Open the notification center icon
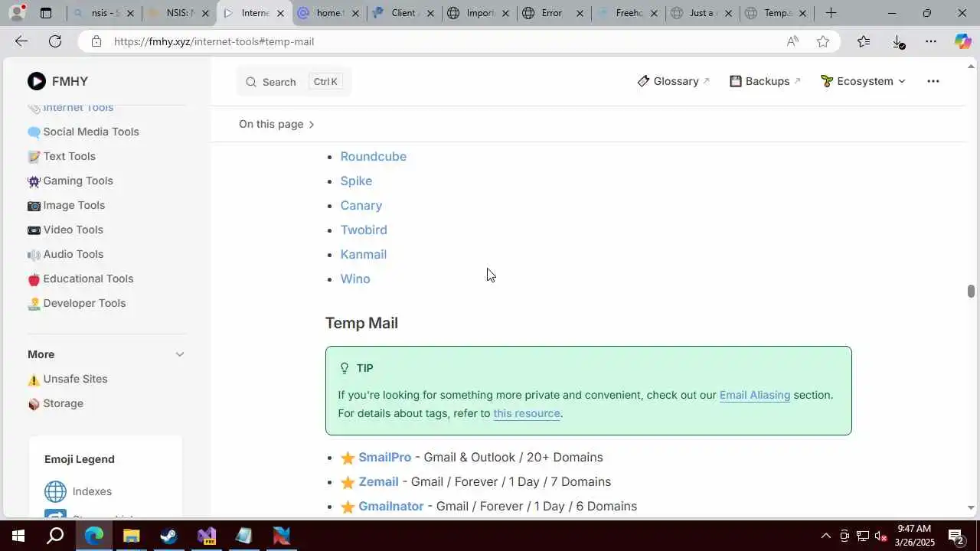Screen dimensions: 980x551 coord(955,536)
